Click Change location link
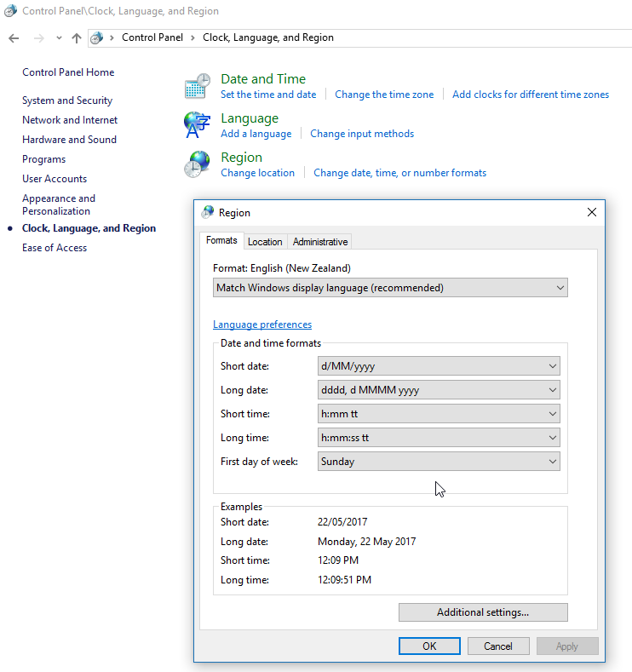This screenshot has height=672, width=632. click(258, 173)
